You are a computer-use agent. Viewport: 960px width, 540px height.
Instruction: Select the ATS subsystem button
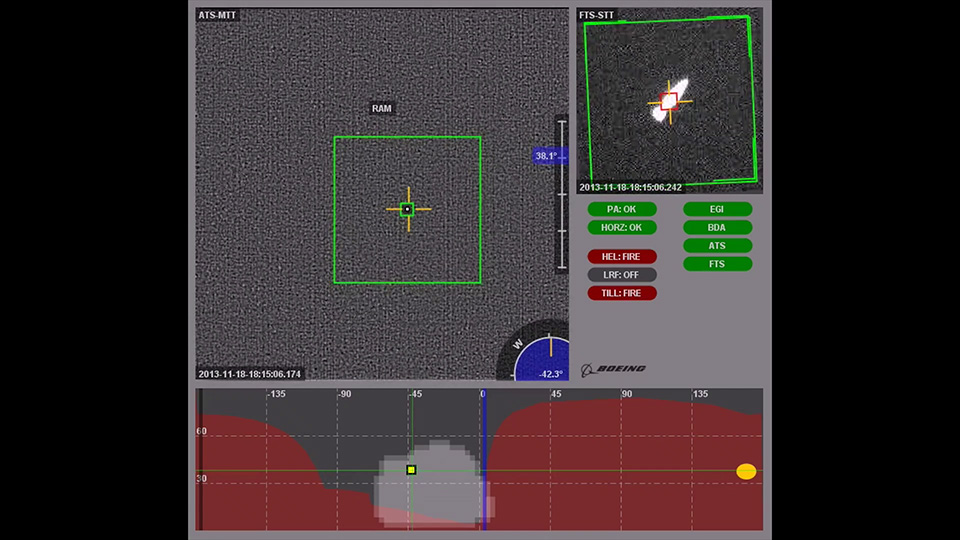coord(717,245)
